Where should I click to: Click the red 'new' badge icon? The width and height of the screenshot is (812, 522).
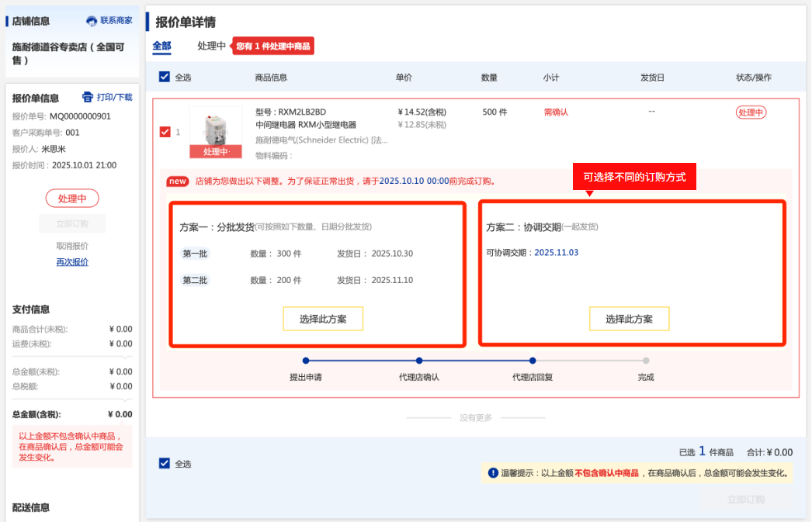tap(178, 181)
